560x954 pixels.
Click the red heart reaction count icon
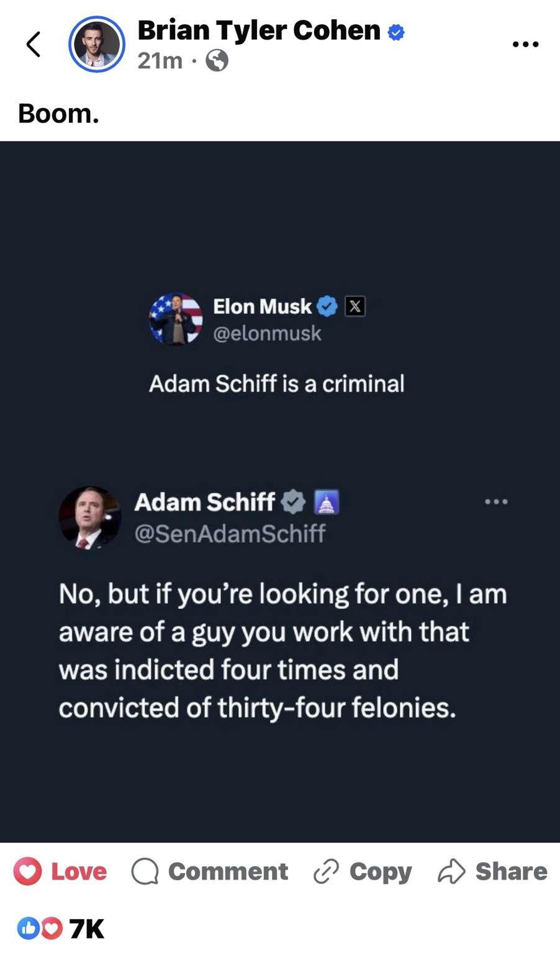(52, 929)
